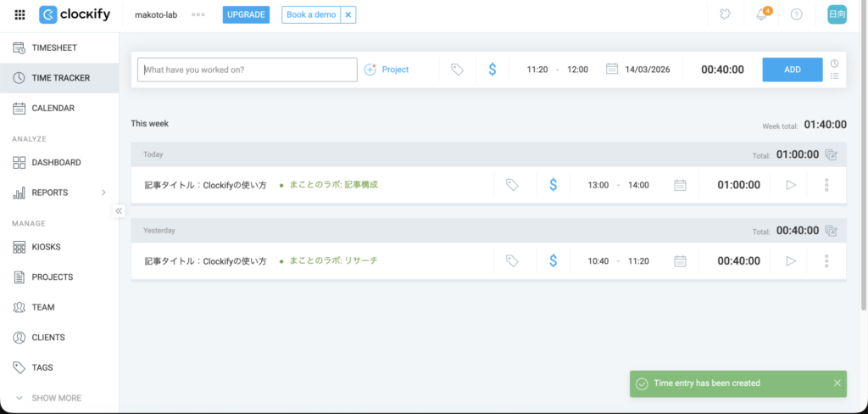Viewport: 868px width, 414px height.
Task: Toggle billable status on yesterday's entry
Action: (x=553, y=261)
